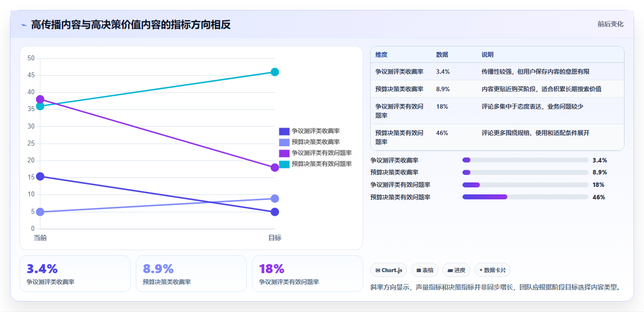Click description 评论更多围绕规格、使用和适配条件展开

[535, 133]
